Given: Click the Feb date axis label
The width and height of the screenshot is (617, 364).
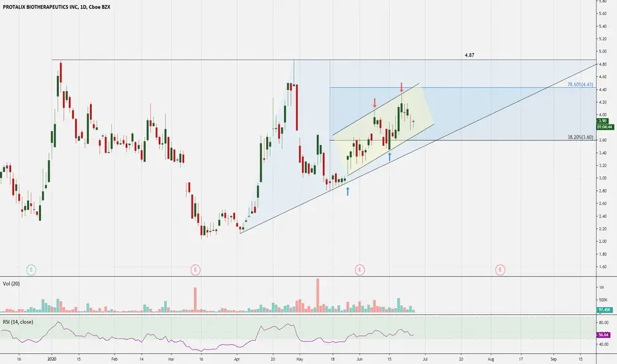Looking at the screenshot, I should 115,359.
